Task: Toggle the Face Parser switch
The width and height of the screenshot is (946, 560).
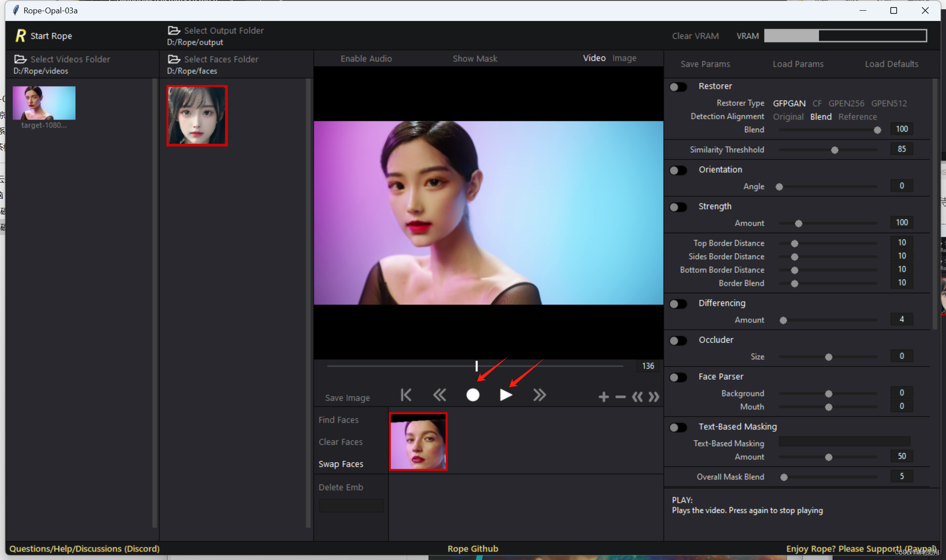Action: (678, 377)
